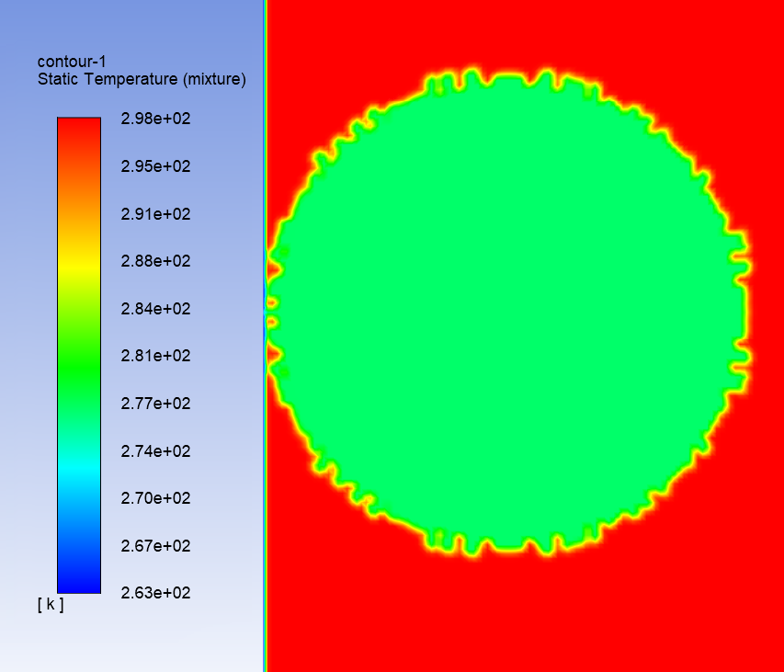Screen dimensions: 784x672
Task: Click the dark blue bottom of colorbar
Action: [79, 585]
